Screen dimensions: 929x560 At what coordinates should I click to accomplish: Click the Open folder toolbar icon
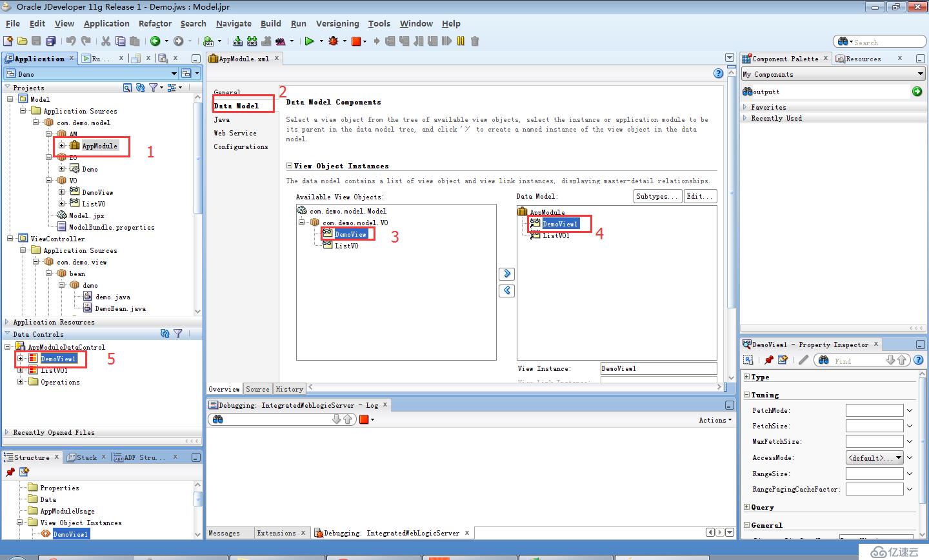[x=23, y=41]
